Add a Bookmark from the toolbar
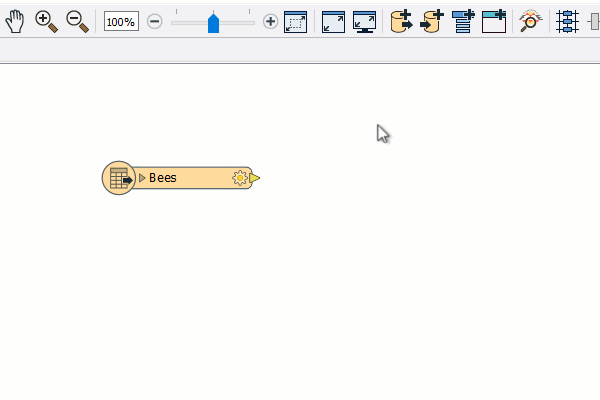The image size is (600, 400). (494, 21)
